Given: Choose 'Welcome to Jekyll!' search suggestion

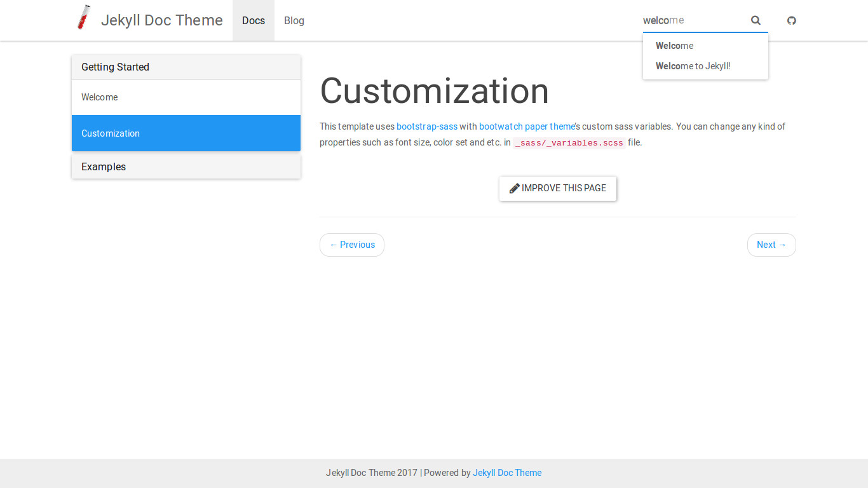Looking at the screenshot, I should [693, 66].
